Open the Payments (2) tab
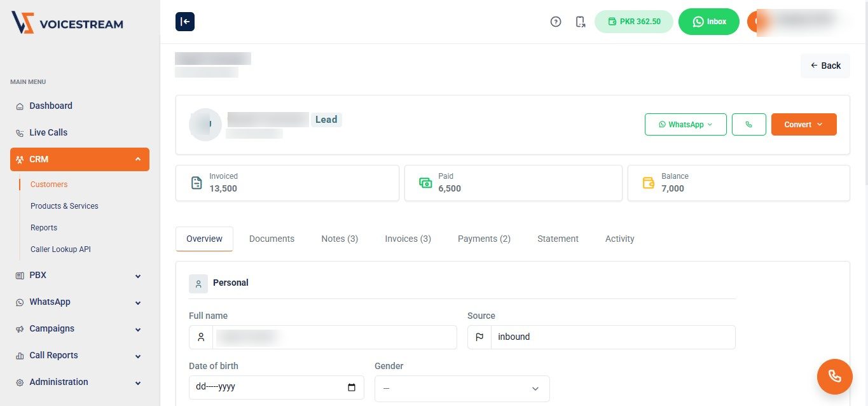 484,239
